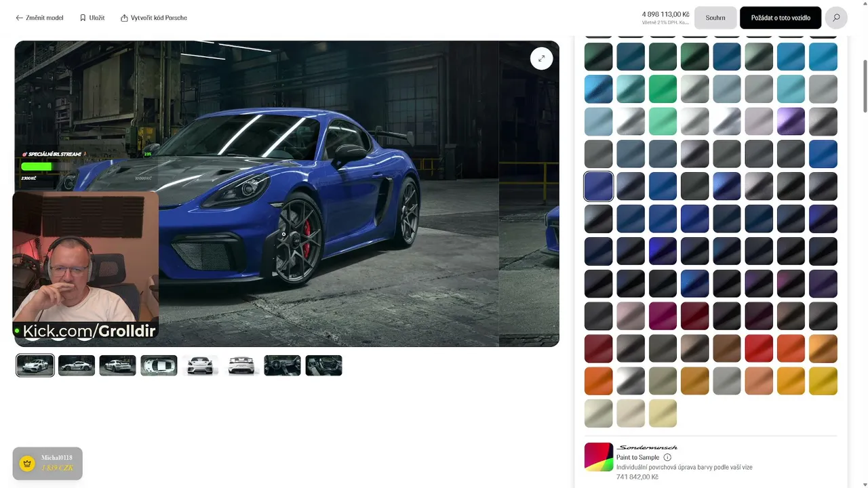Open the Souhrn summary
The width and height of the screenshot is (868, 488).
point(715,18)
